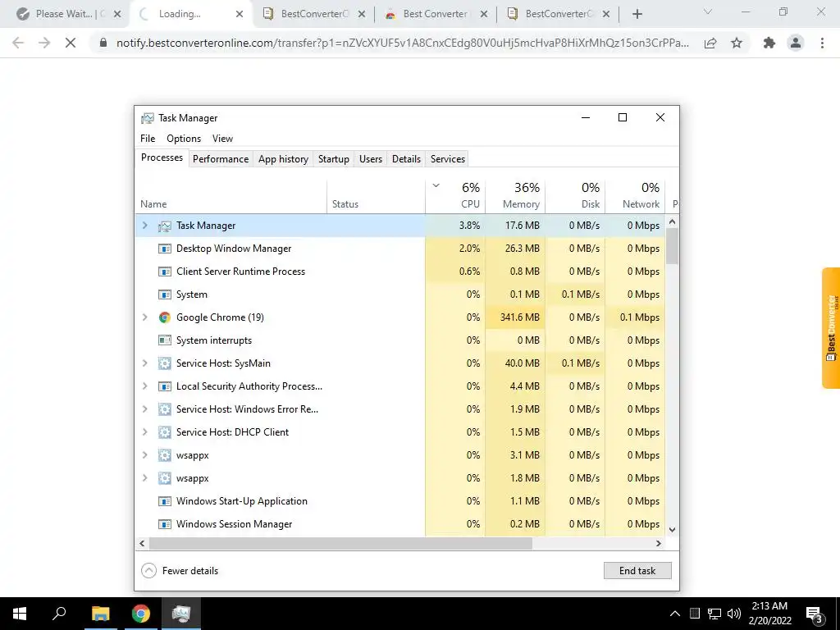Close the 'Loading...' tab
The height and width of the screenshot is (630, 840).
240,14
